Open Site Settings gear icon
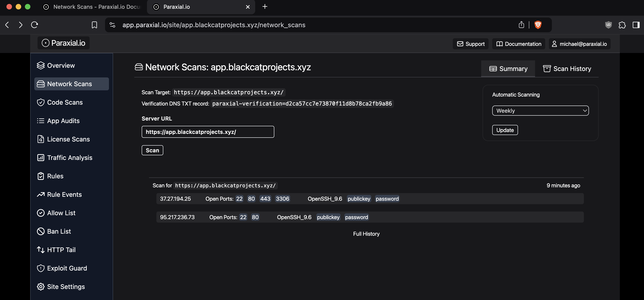Viewport: 644px width, 300px height. point(41,287)
